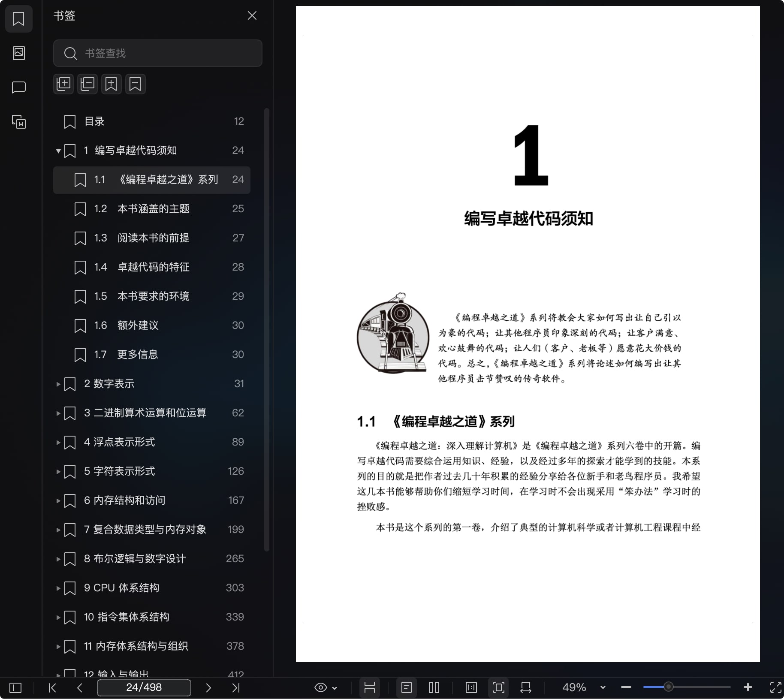Image resolution: width=784 pixels, height=699 pixels.
Task: Select single page view mode
Action: pos(407,688)
